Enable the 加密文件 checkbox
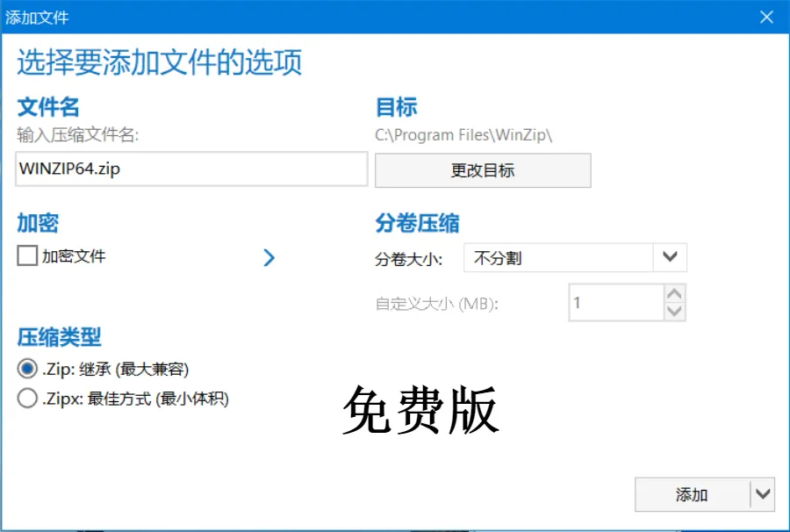The width and height of the screenshot is (790, 532). pos(27,256)
